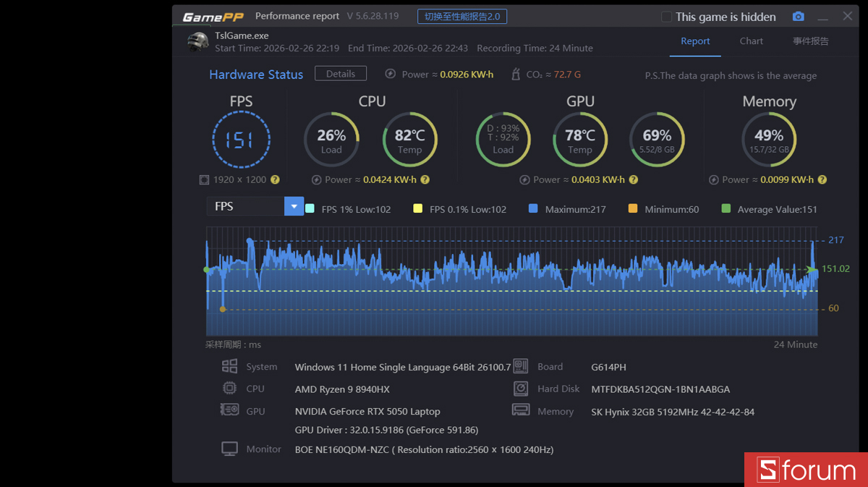The width and height of the screenshot is (868, 487).
Task: Open the 事件报告 tab
Action: [x=810, y=41]
